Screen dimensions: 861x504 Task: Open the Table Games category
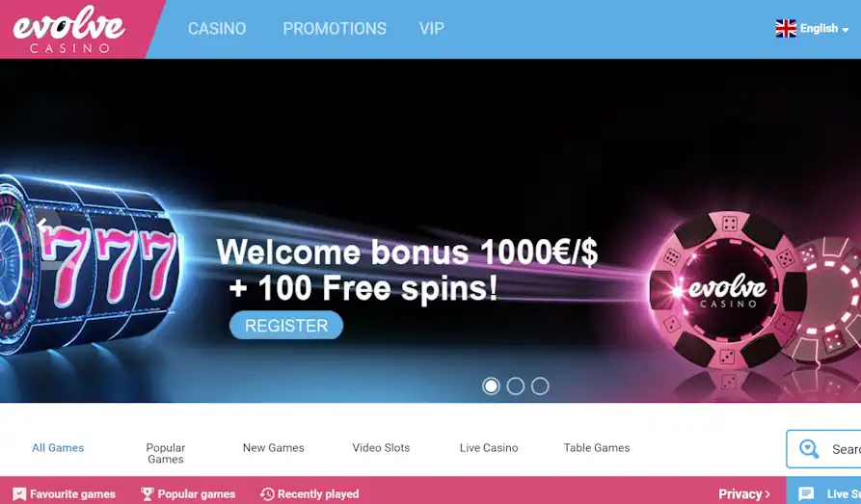click(x=596, y=448)
